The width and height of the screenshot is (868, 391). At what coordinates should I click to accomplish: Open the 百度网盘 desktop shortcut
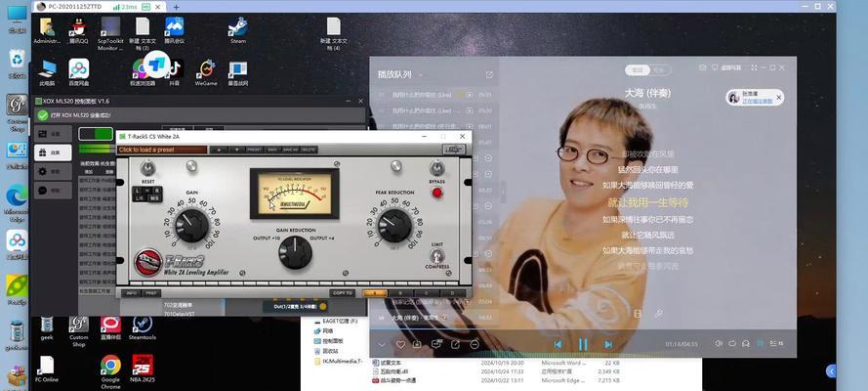point(79,73)
